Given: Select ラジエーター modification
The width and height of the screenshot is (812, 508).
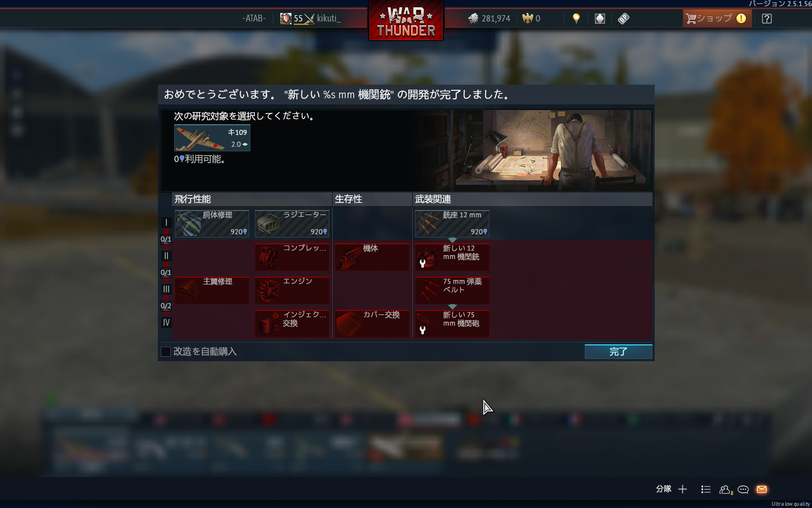Looking at the screenshot, I should (292, 224).
